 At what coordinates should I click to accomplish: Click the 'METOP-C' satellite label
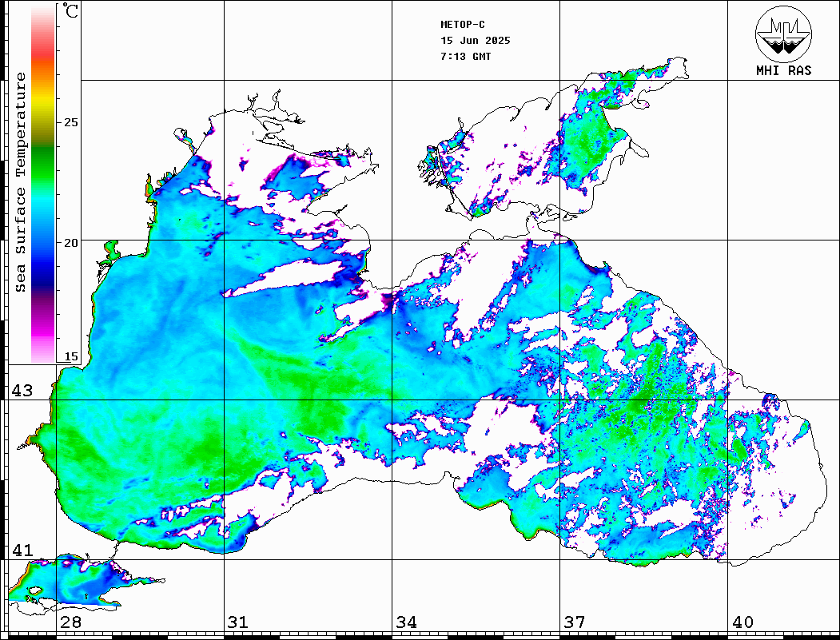pos(463,25)
